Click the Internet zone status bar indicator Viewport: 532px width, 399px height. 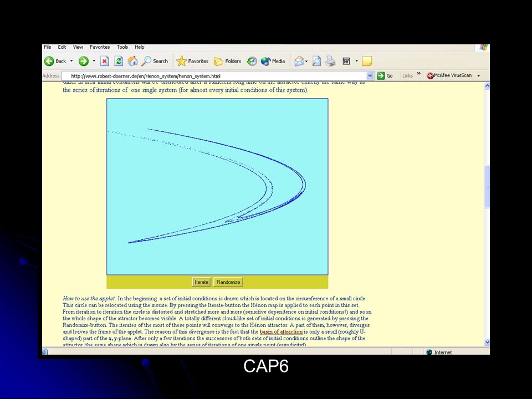point(439,352)
